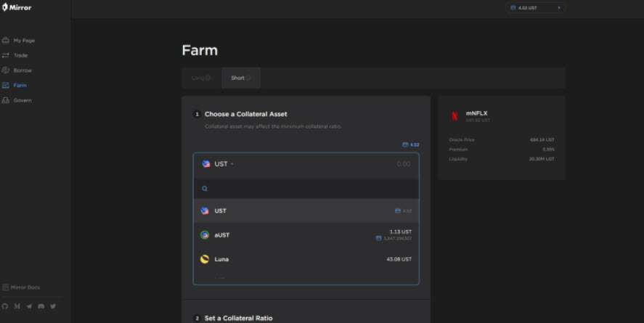Click the search magnifier icon

pos(205,189)
